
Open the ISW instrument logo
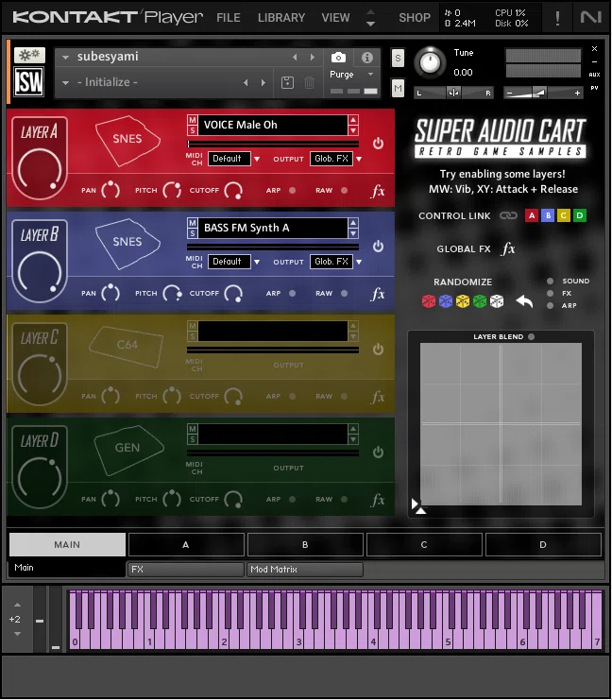pyautogui.click(x=29, y=81)
